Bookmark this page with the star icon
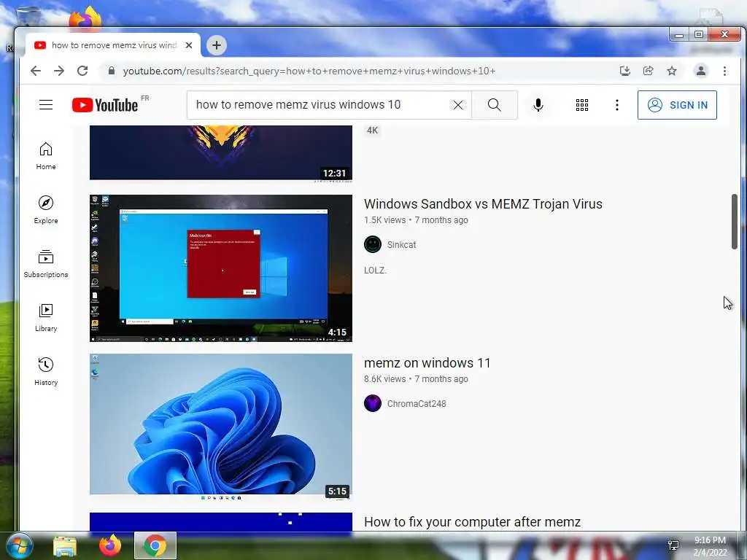This screenshot has width=747, height=560. 672,71
